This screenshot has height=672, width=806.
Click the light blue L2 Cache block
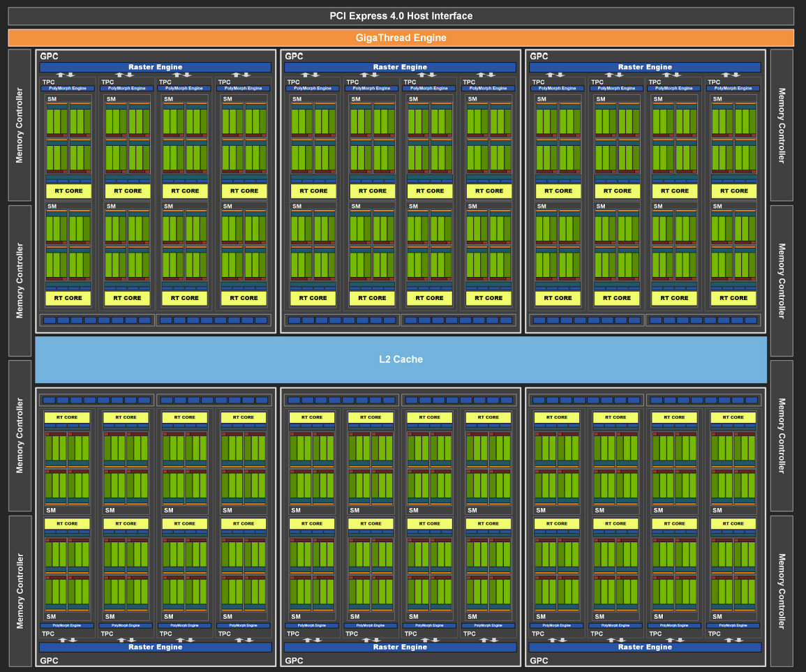pyautogui.click(x=401, y=359)
